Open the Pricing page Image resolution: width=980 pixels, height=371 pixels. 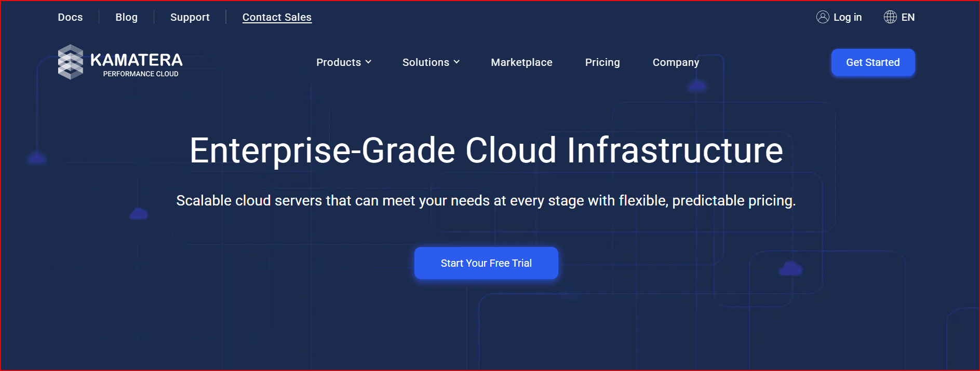[x=602, y=62]
